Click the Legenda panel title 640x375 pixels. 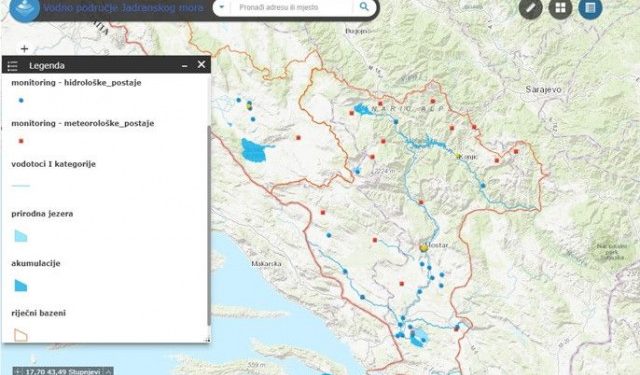click(47, 66)
